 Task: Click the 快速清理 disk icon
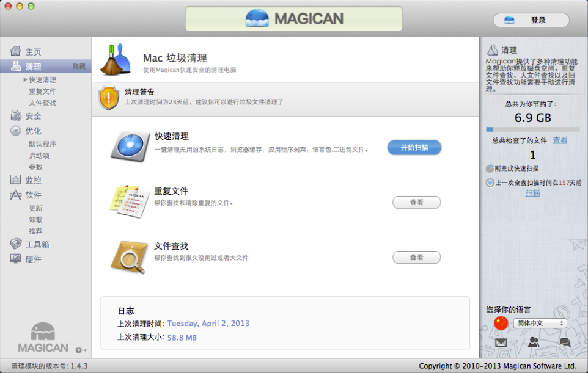click(130, 147)
